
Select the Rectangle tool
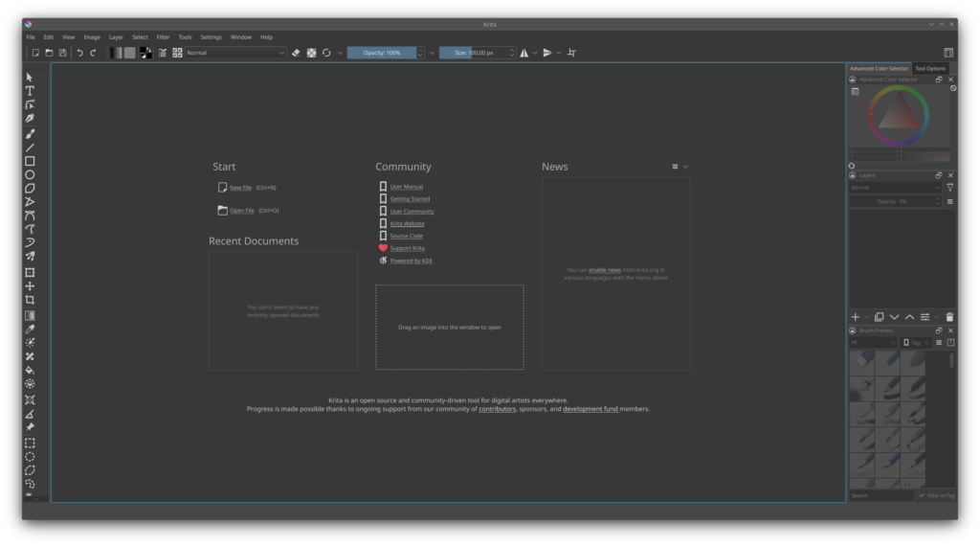click(30, 161)
